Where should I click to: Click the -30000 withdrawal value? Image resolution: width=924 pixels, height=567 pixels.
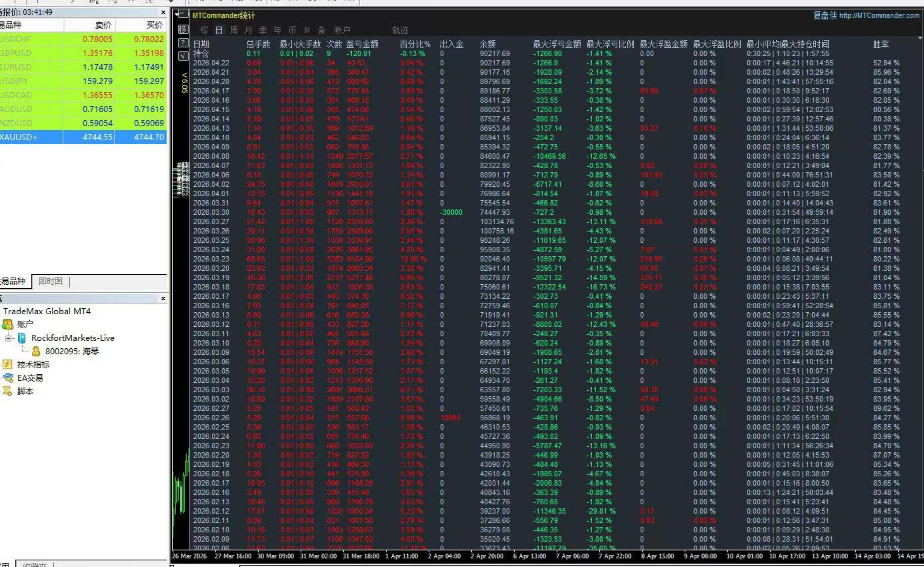click(451, 212)
